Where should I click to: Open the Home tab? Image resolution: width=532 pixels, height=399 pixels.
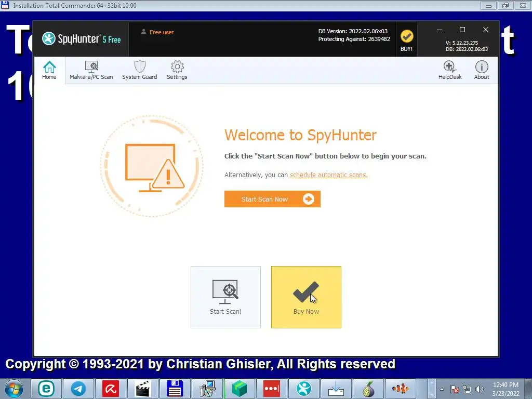(49, 70)
